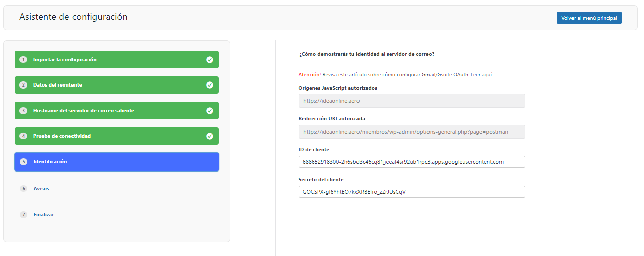
Task: Click checkmark icon on Hostname del servidor step
Action: click(210, 110)
